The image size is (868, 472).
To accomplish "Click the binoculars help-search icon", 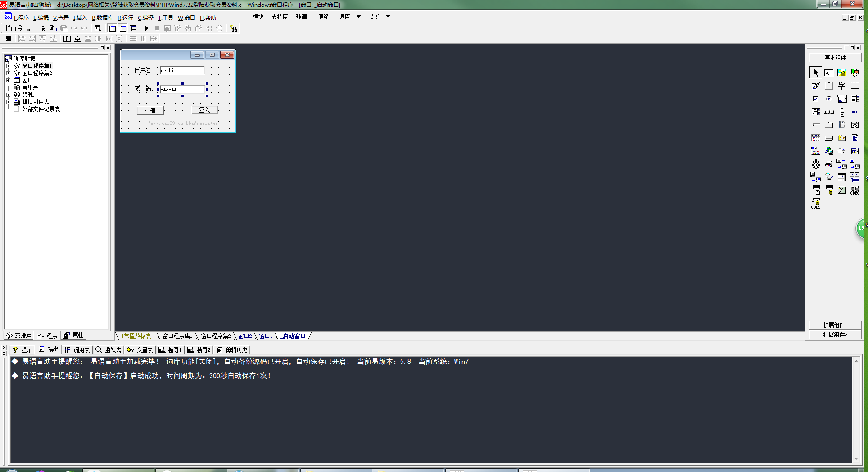I will [x=233, y=28].
